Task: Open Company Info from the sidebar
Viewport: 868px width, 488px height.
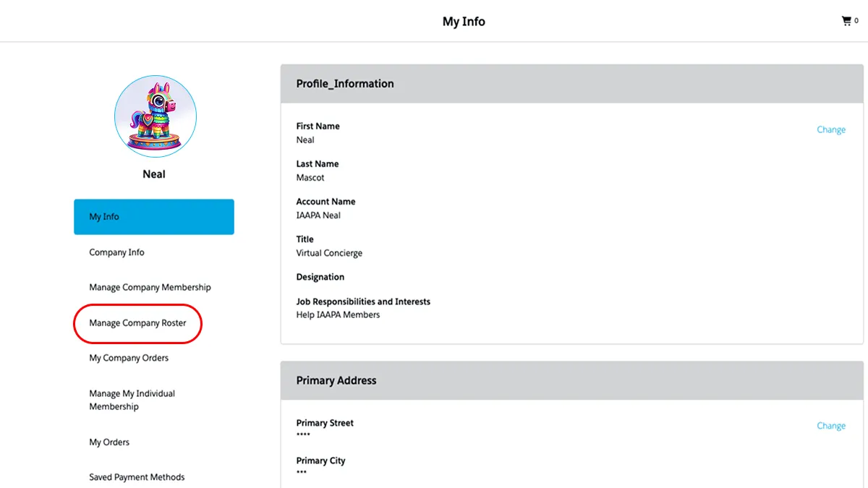Action: [x=116, y=252]
